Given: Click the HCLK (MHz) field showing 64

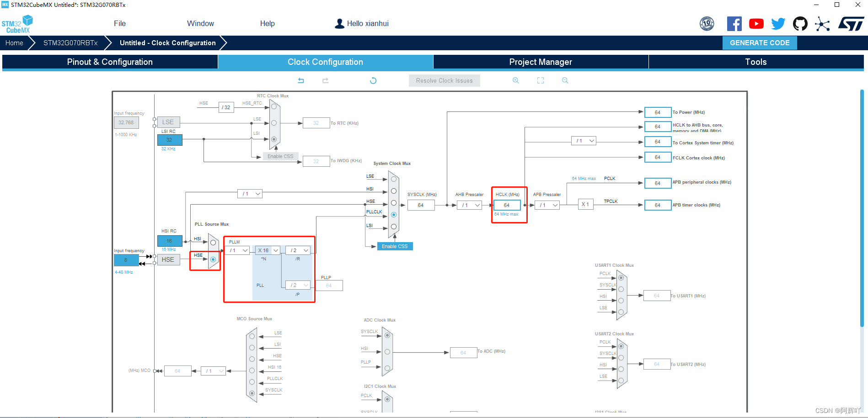Looking at the screenshot, I should [507, 205].
